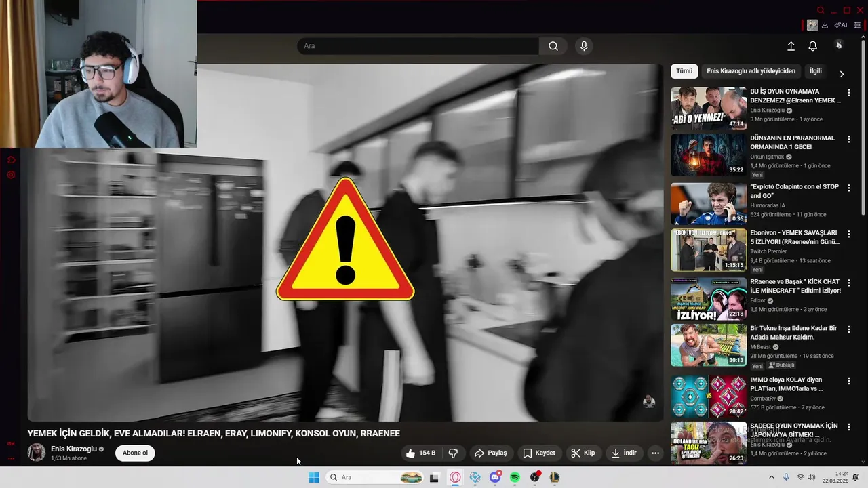Click the profile picture in Opera toolbar

click(812, 25)
